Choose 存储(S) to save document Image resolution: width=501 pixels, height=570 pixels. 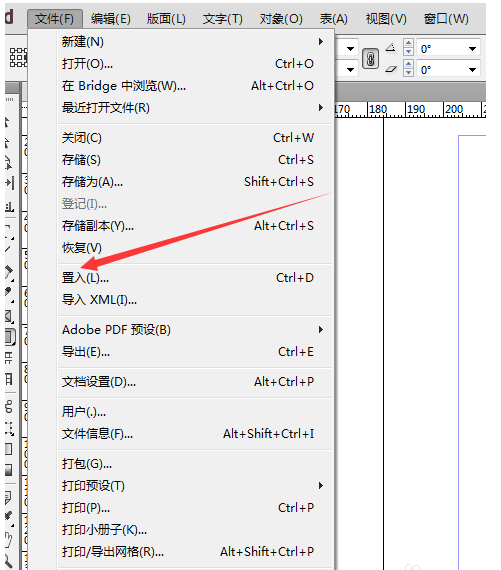pyautogui.click(x=195, y=160)
